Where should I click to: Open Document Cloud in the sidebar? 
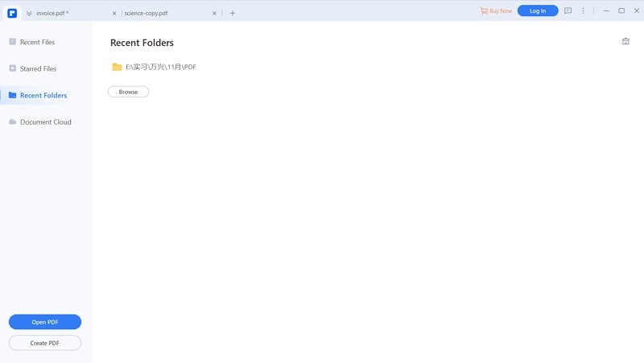pyautogui.click(x=39, y=122)
